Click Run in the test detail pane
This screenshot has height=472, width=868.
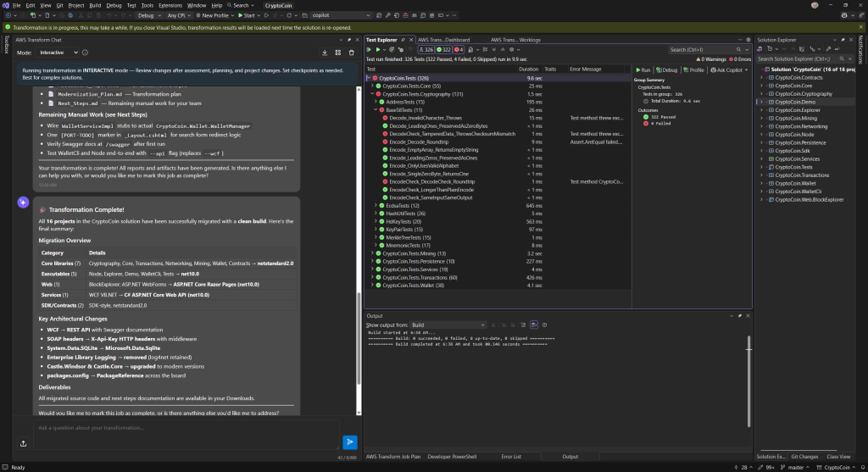click(x=643, y=70)
